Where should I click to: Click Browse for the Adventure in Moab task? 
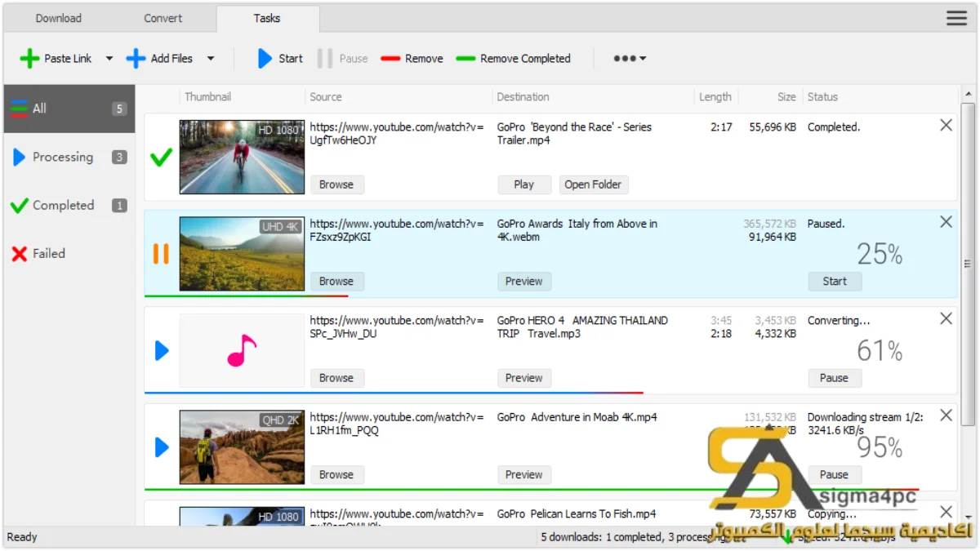(x=336, y=474)
